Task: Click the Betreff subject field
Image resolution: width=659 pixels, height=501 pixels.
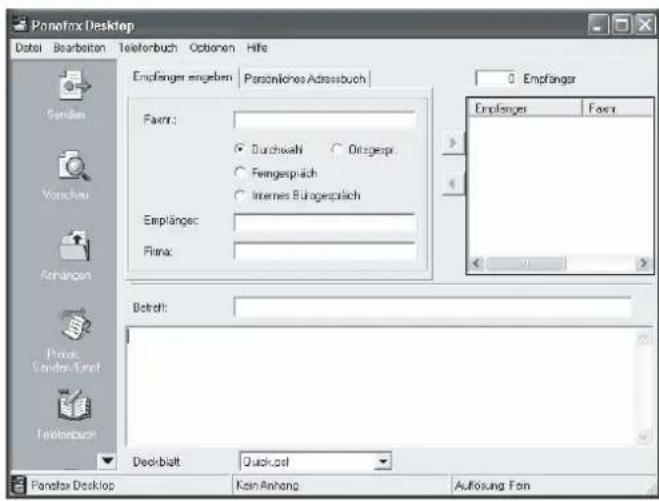Action: click(432, 307)
